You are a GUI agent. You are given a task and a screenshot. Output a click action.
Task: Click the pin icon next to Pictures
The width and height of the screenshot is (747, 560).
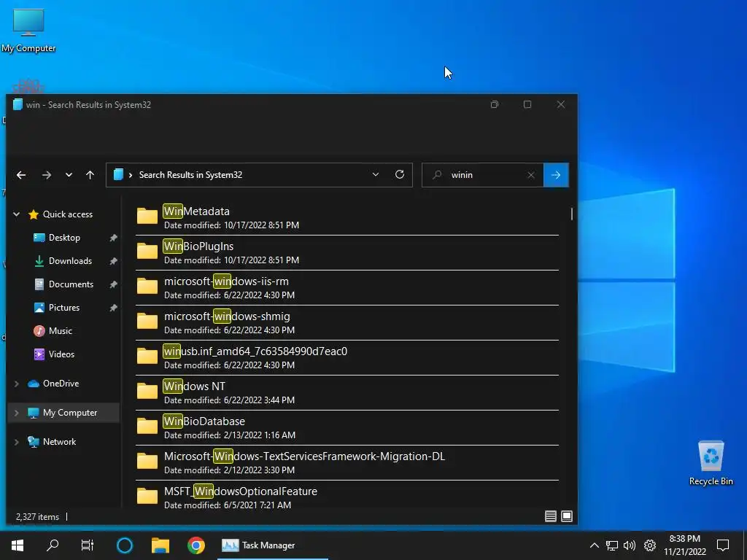click(113, 308)
